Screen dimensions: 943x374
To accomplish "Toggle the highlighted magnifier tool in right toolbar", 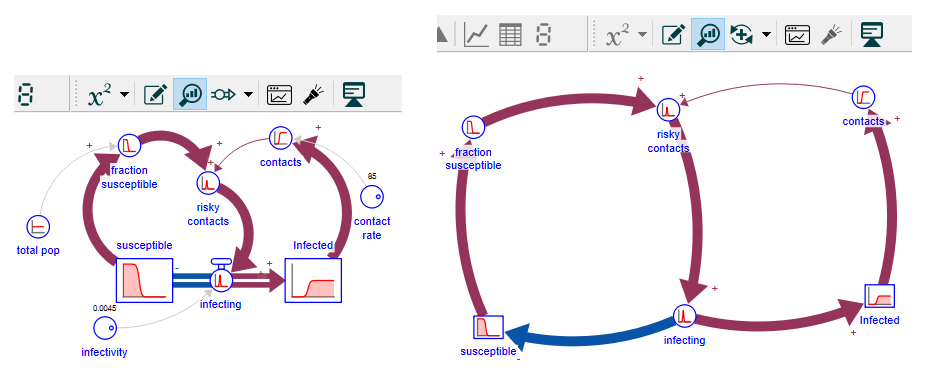I will 708,34.
